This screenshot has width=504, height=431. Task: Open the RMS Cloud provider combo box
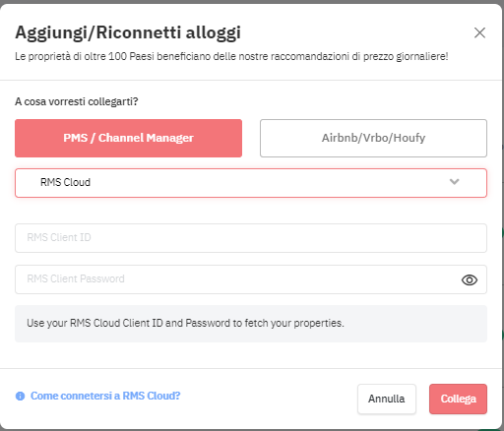251,183
